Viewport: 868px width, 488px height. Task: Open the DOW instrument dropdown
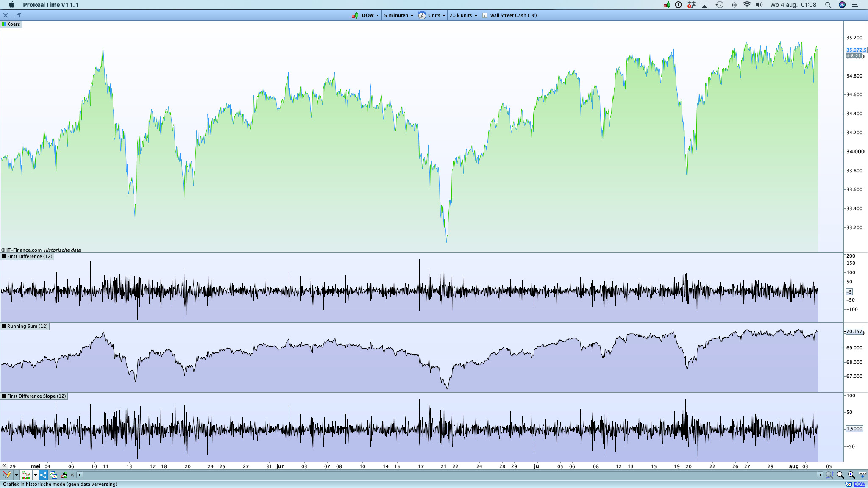(x=370, y=15)
